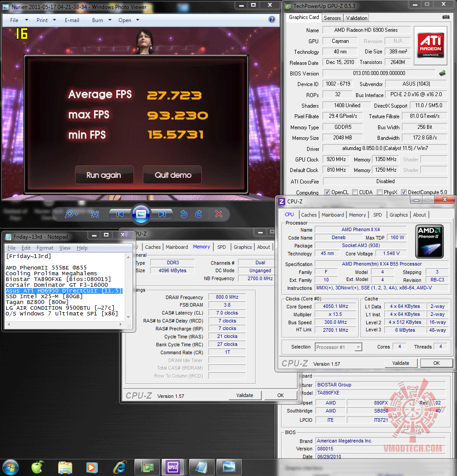This screenshot has height=476, width=457.
Task: Show the photo at actual size
Action: click(95, 214)
